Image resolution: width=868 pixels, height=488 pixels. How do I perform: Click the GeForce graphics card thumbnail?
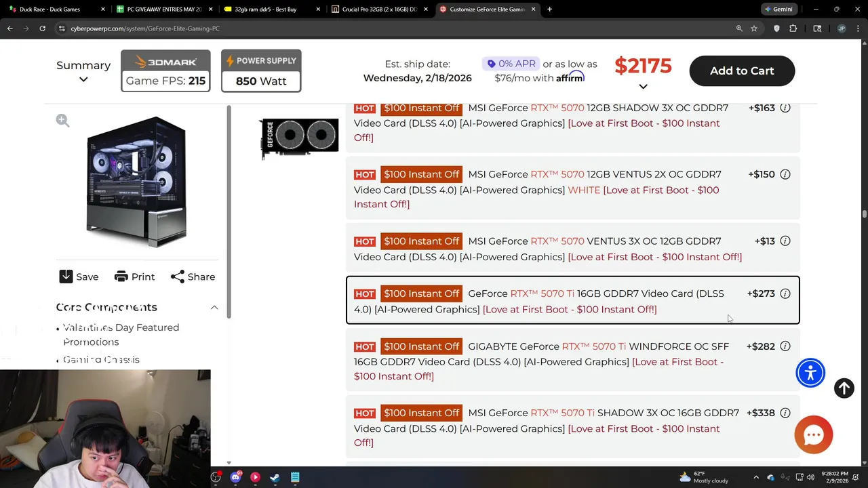tap(299, 139)
